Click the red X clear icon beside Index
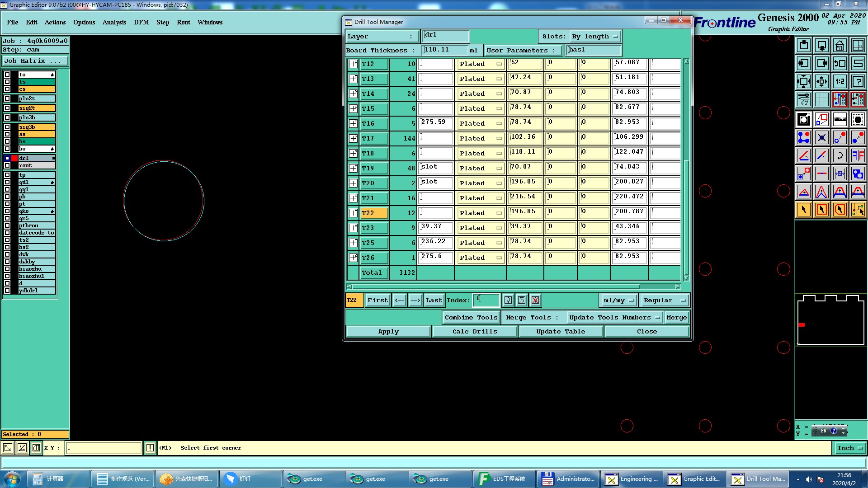This screenshot has height=488, width=868. coord(535,300)
